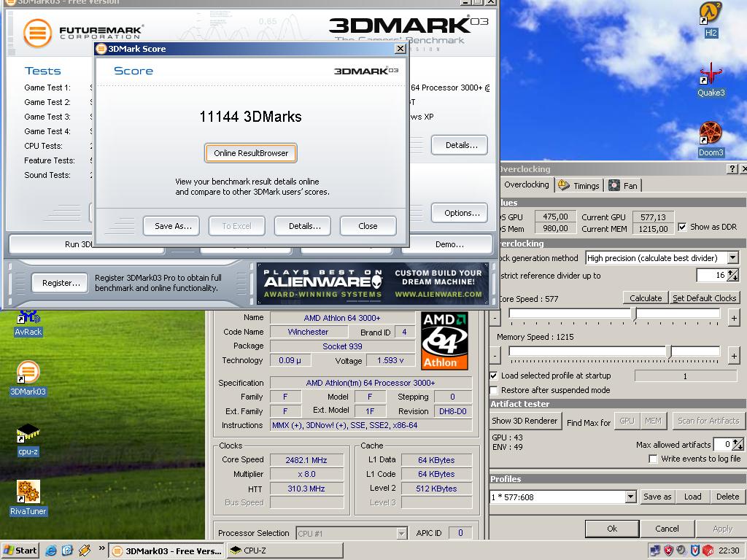The image size is (747, 560).
Task: Close the 3DMark Score dialog via Close button
Action: [x=368, y=226]
